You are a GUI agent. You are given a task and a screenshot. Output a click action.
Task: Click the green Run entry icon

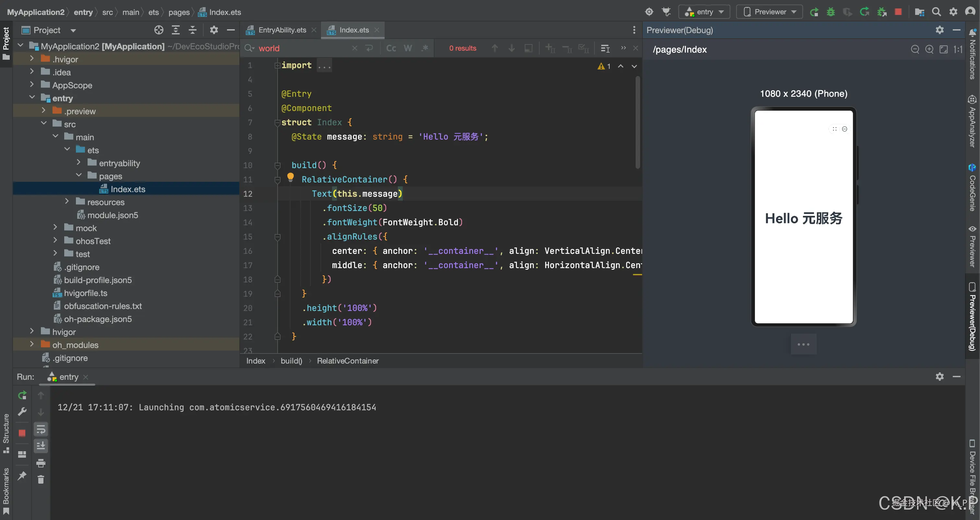pos(814,12)
